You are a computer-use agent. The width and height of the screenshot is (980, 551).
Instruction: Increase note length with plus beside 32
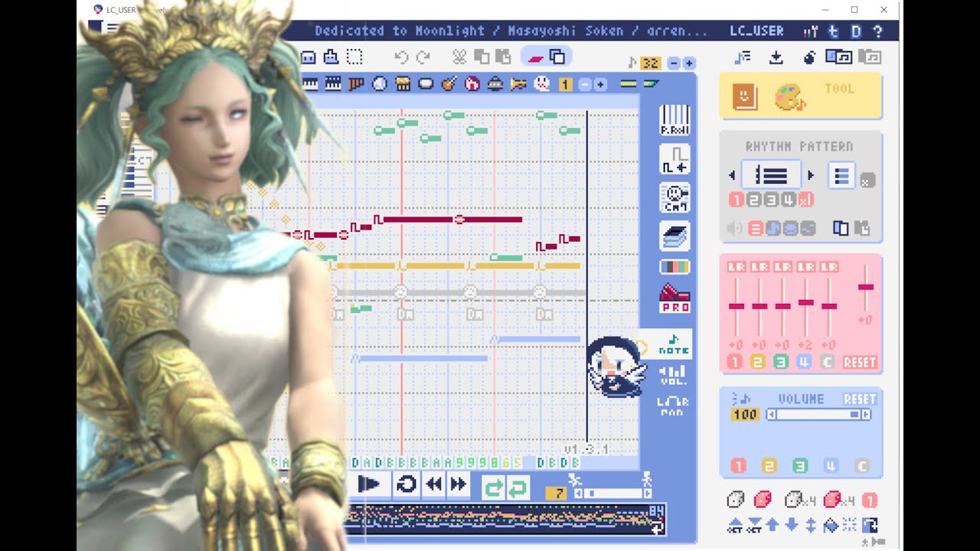click(x=689, y=63)
